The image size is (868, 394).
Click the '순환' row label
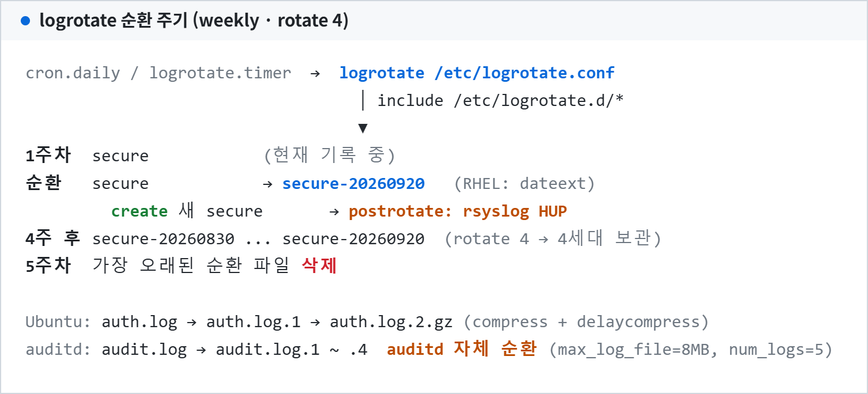(x=43, y=183)
